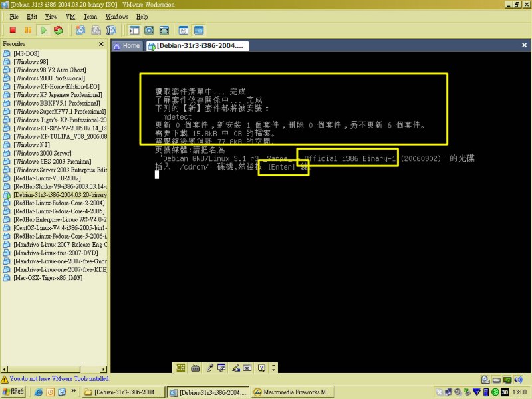Close the Favorites panel
Screen dimensions: 532x399
point(101,44)
